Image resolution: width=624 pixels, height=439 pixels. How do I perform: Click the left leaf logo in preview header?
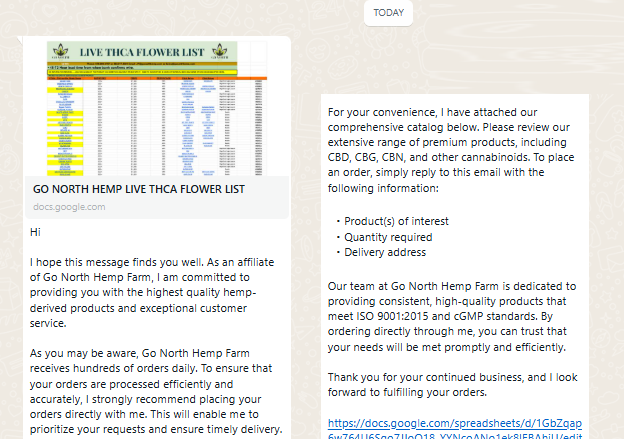[x=60, y=51]
